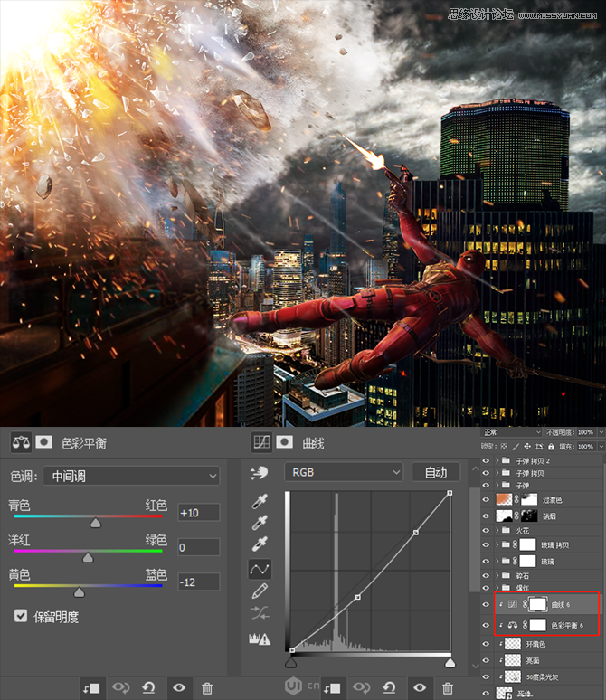Click the magenta-green value field showing 0
Image resolution: width=606 pixels, height=700 pixels.
tap(198, 547)
